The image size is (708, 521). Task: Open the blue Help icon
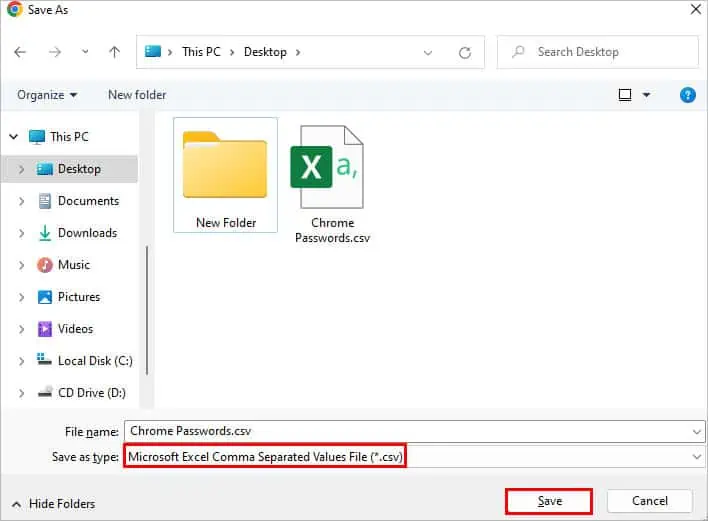[x=687, y=95]
